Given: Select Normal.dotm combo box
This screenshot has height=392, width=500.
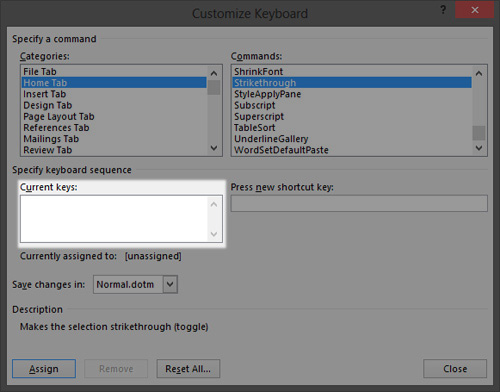Looking at the screenshot, I should 135,284.
